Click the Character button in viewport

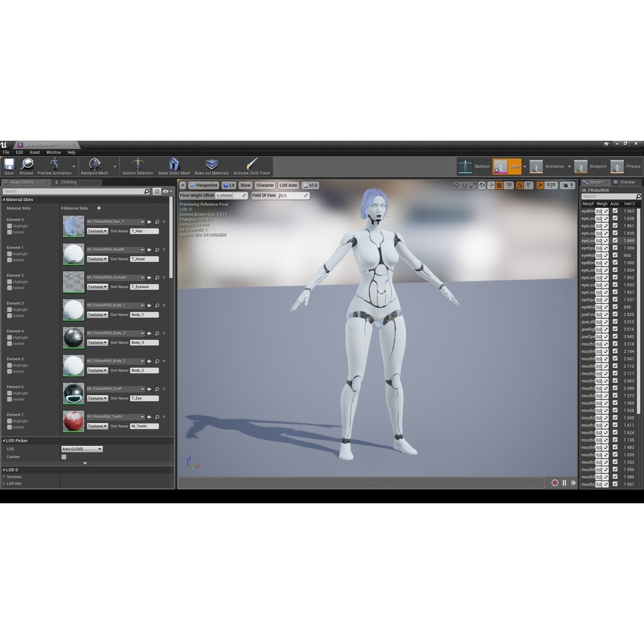[x=265, y=185]
